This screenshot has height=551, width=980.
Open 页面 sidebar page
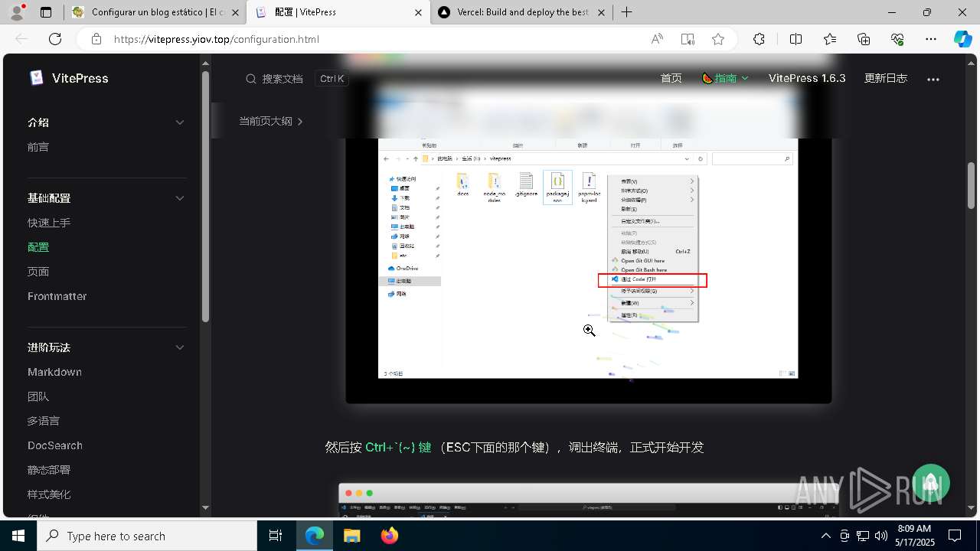click(x=38, y=272)
